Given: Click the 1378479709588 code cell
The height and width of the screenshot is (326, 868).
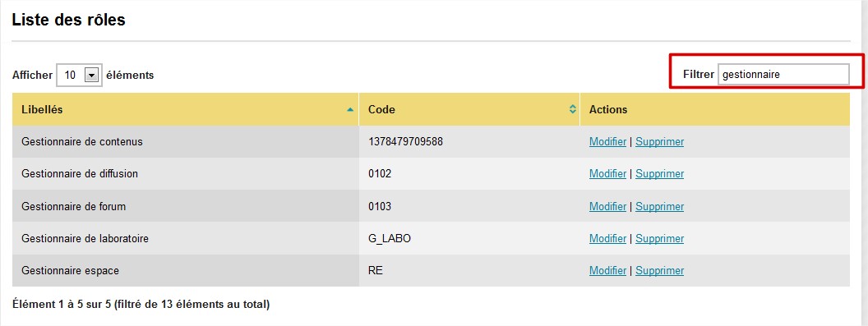Looking at the screenshot, I should coord(469,142).
